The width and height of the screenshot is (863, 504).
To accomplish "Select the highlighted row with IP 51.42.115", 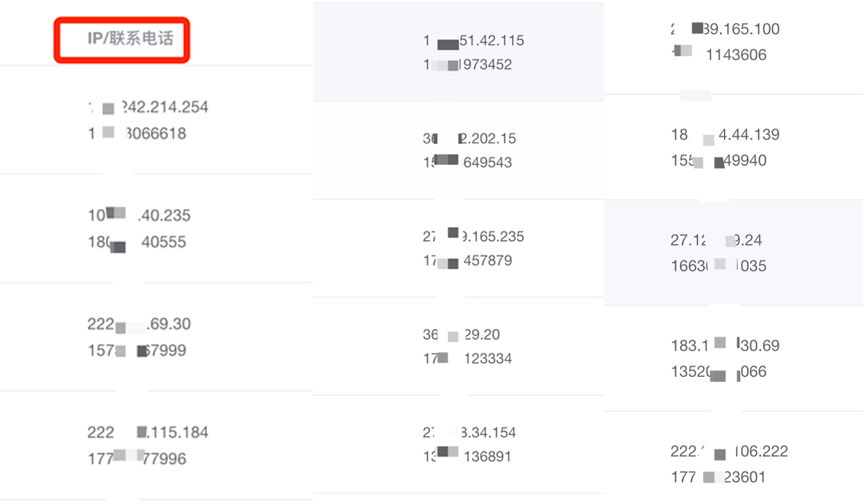I will pos(458,52).
